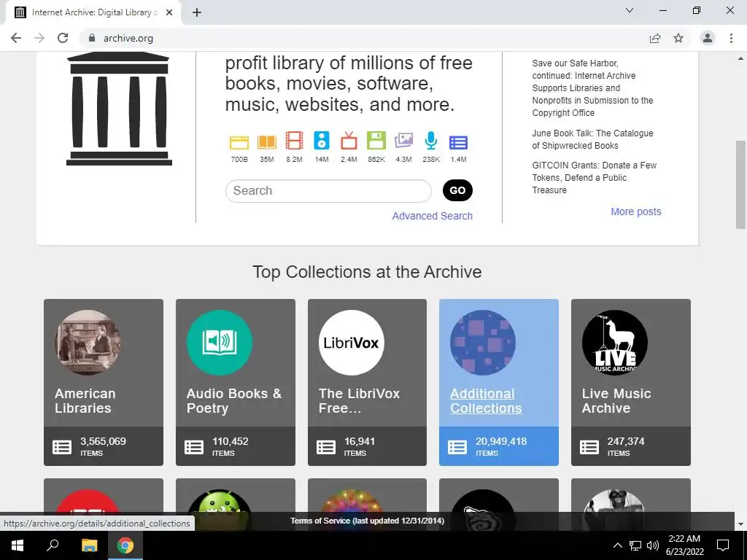Viewport: 747px width, 560px height.
Task: Open the Audio Books & Poetry collection title
Action: tap(234, 400)
